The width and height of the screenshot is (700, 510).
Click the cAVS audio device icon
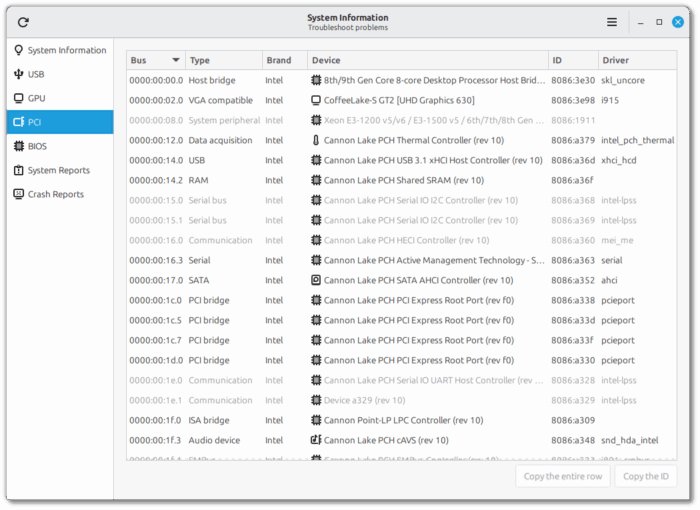(x=316, y=440)
